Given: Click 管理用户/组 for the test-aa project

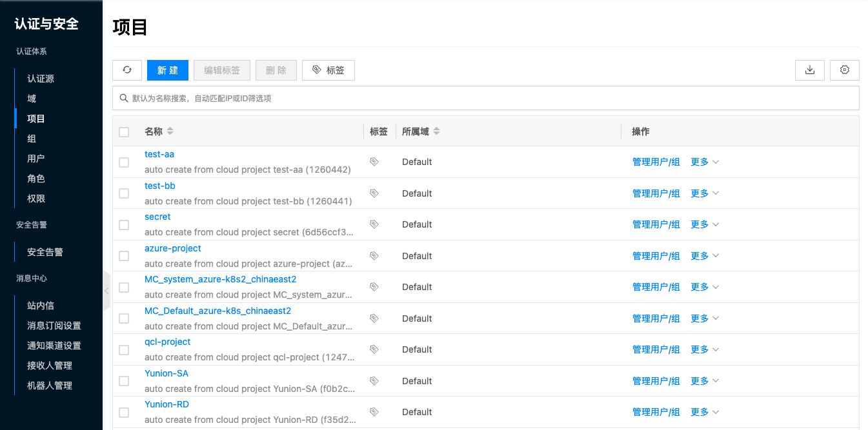Looking at the screenshot, I should pyautogui.click(x=656, y=162).
